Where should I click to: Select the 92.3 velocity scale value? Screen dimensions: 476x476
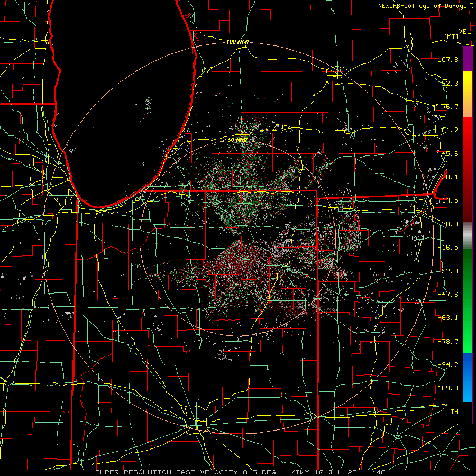pos(450,83)
